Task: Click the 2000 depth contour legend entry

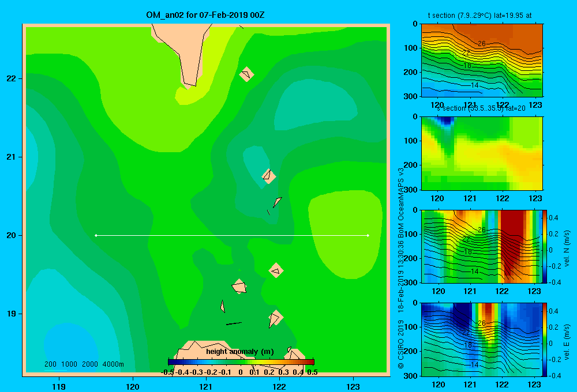Action: [90, 364]
